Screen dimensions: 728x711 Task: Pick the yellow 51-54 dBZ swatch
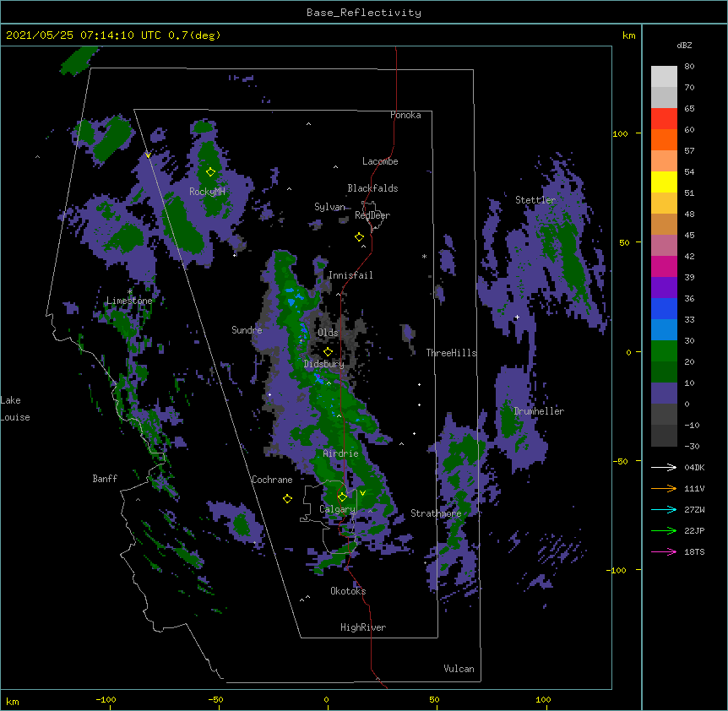click(x=664, y=182)
